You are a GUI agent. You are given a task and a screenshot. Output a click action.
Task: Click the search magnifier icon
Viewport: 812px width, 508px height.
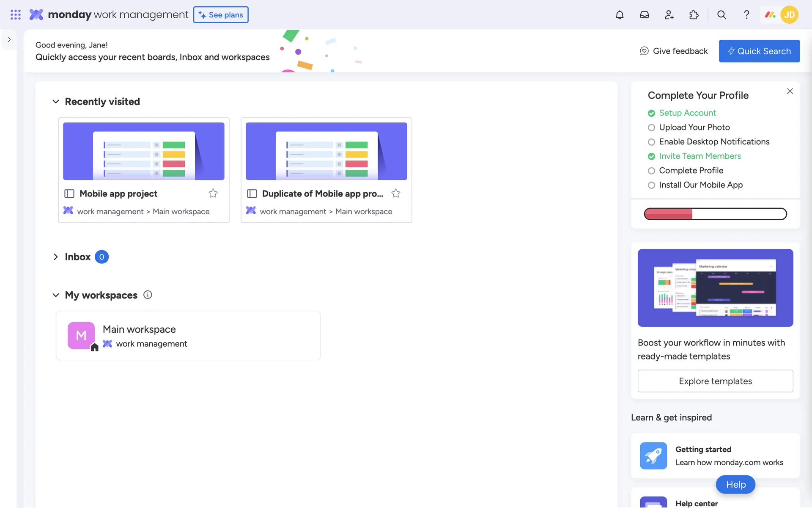point(721,15)
